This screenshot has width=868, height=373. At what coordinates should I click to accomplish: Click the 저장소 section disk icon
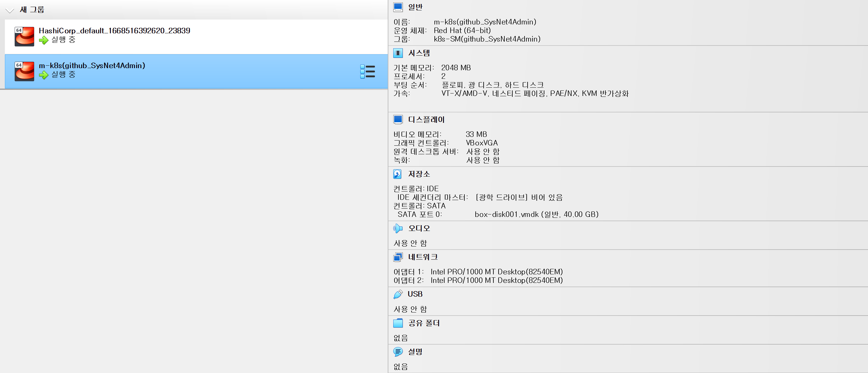click(398, 174)
